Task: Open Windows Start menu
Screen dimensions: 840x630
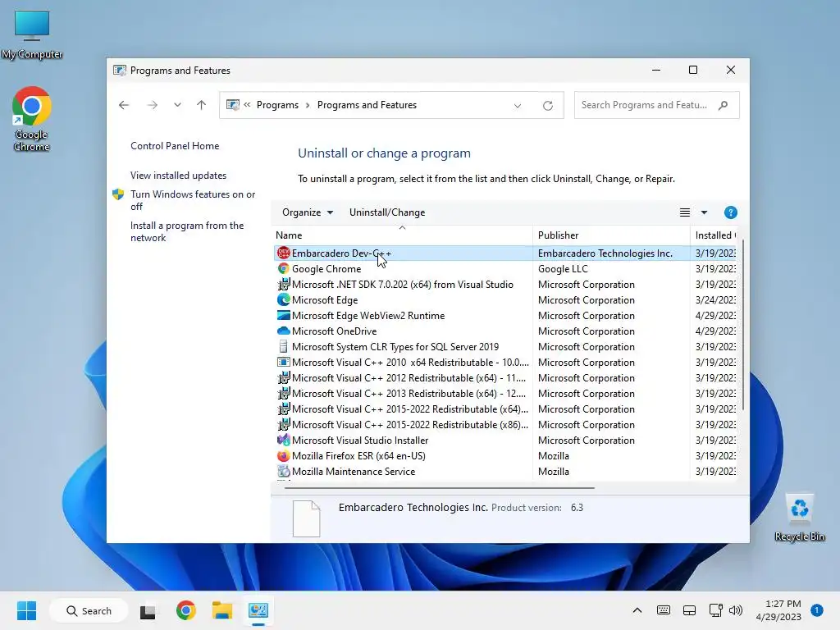Action: (x=26, y=610)
